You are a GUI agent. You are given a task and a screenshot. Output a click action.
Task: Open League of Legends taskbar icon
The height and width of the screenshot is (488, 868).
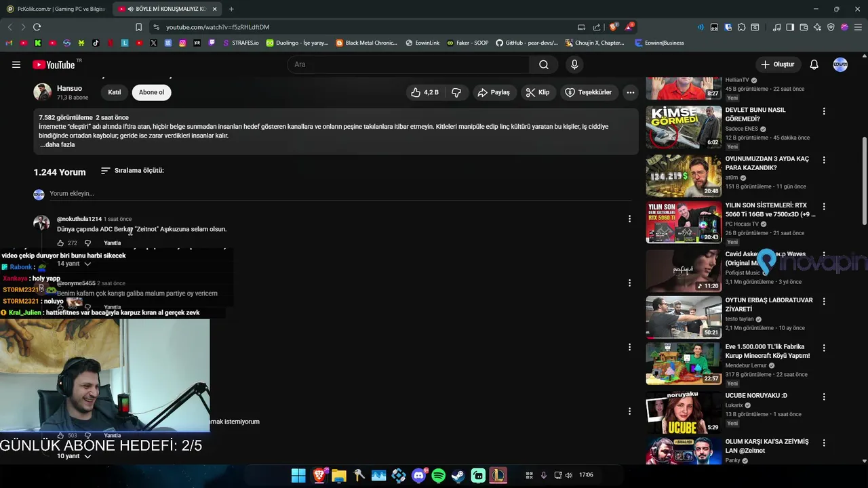498,475
